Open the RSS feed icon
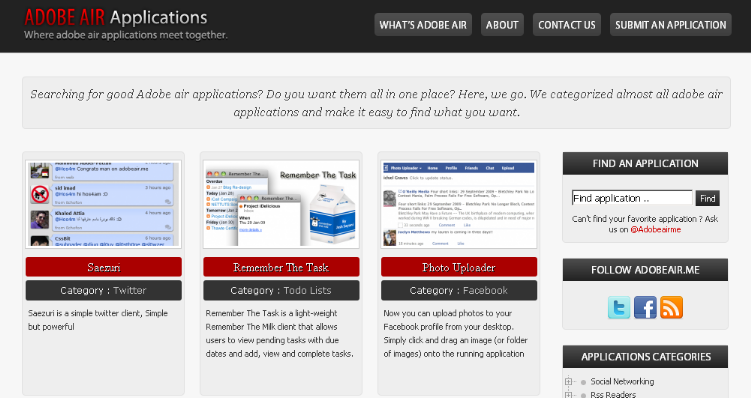This screenshot has width=751, height=398. [671, 307]
